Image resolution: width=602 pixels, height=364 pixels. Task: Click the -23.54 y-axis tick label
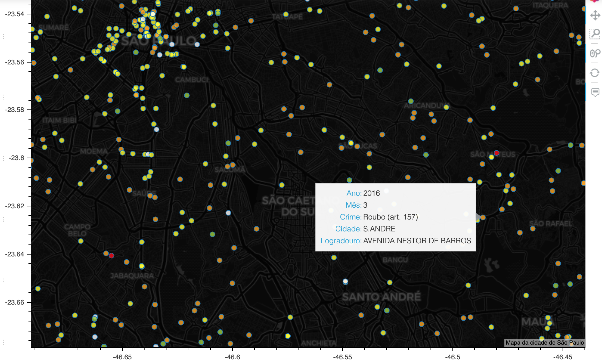click(14, 14)
